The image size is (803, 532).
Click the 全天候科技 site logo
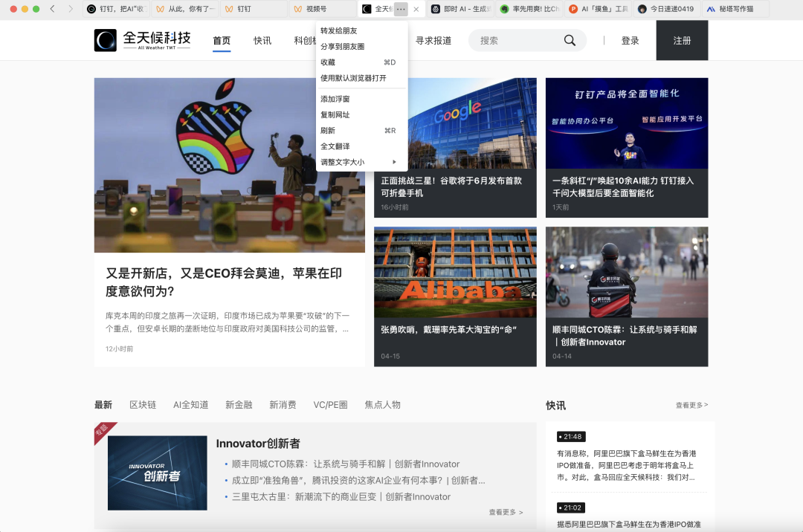click(142, 40)
